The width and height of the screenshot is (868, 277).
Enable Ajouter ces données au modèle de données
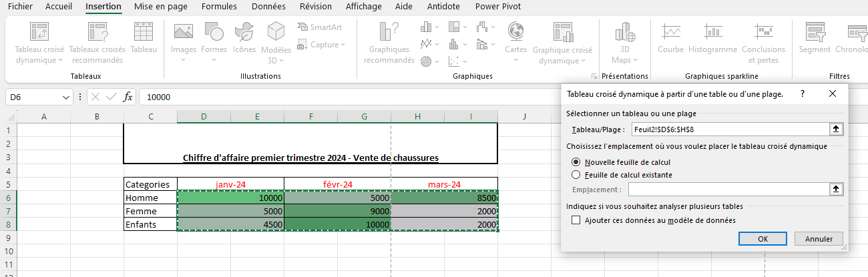[x=576, y=220]
